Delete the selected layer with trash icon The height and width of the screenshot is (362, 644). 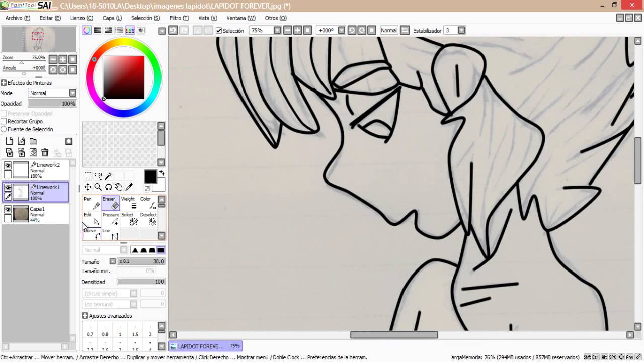coord(45,152)
